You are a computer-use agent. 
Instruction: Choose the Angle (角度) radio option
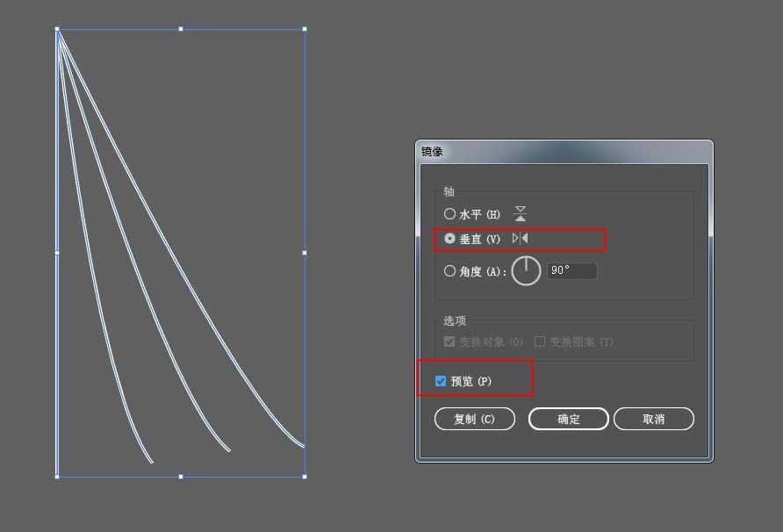point(450,271)
